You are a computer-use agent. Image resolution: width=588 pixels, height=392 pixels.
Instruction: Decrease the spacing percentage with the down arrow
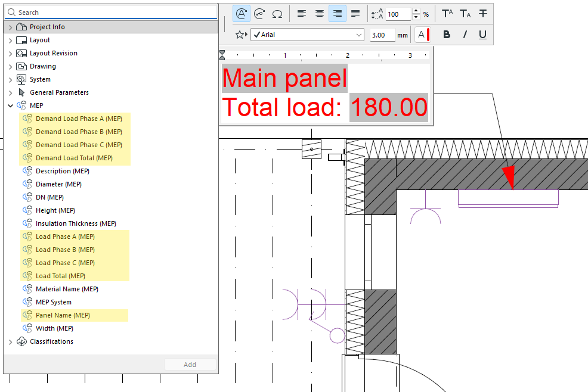click(416, 17)
